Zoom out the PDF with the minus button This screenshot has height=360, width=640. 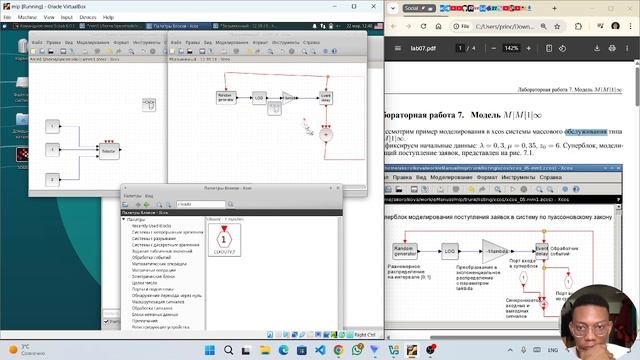[x=493, y=48]
